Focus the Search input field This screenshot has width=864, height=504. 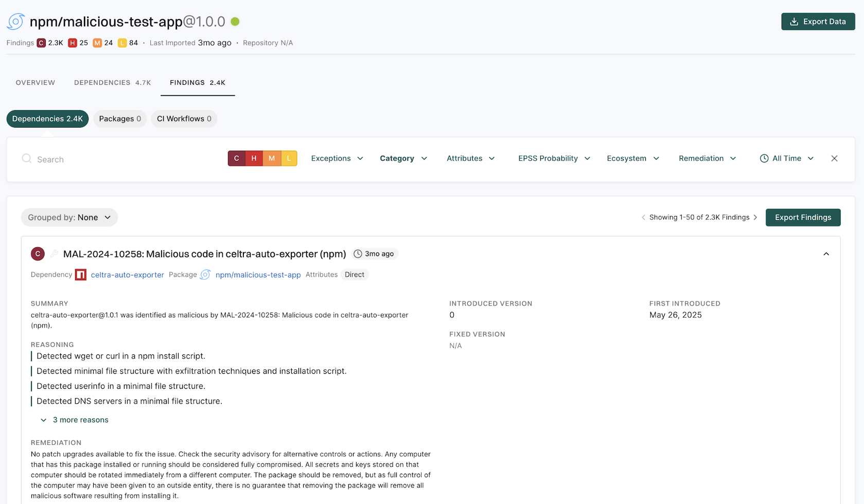tap(121, 159)
